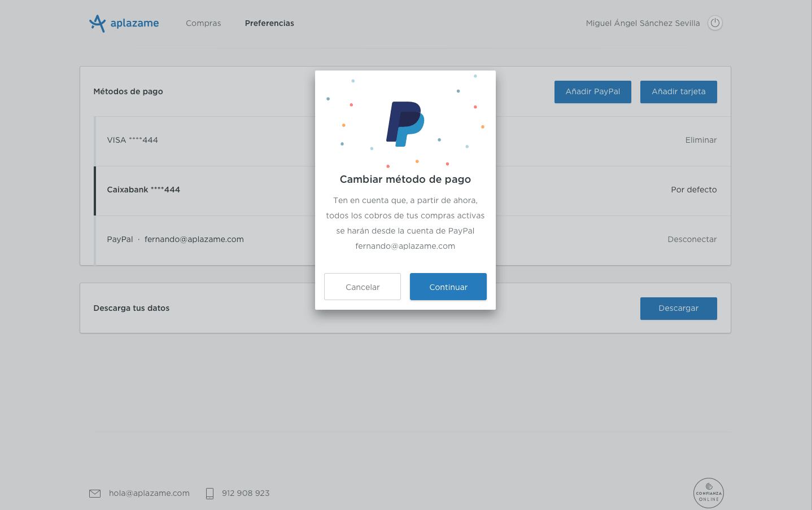Click Cancelar in the dialog
Image resolution: width=812 pixels, height=510 pixels.
coord(363,287)
